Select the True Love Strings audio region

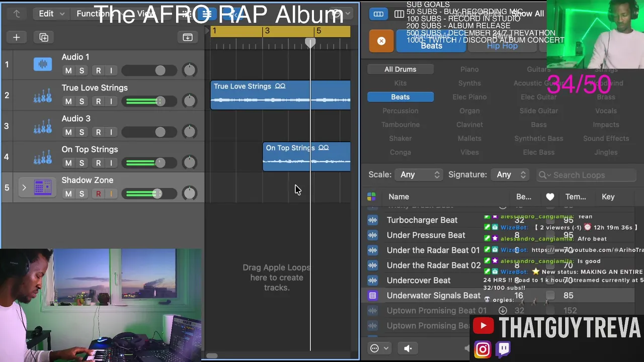[x=280, y=95]
